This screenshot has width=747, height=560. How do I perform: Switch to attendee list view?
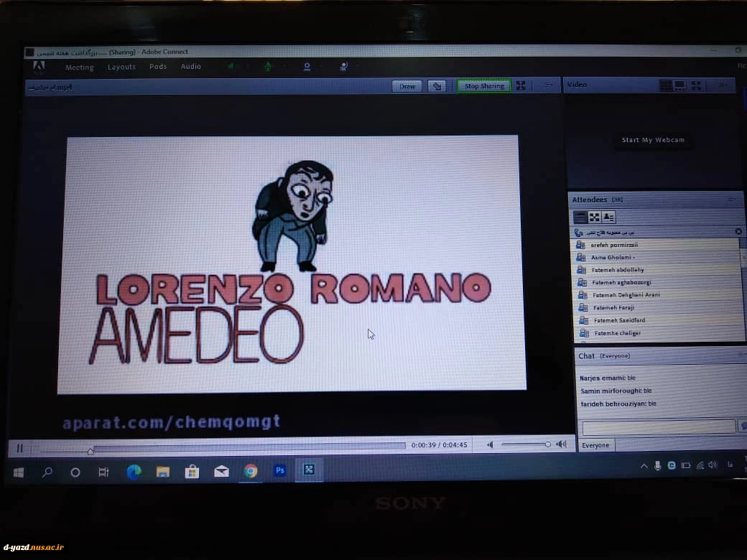(580, 218)
